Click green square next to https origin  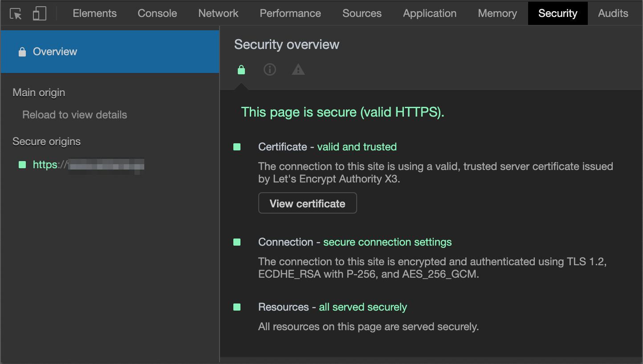pyautogui.click(x=22, y=165)
